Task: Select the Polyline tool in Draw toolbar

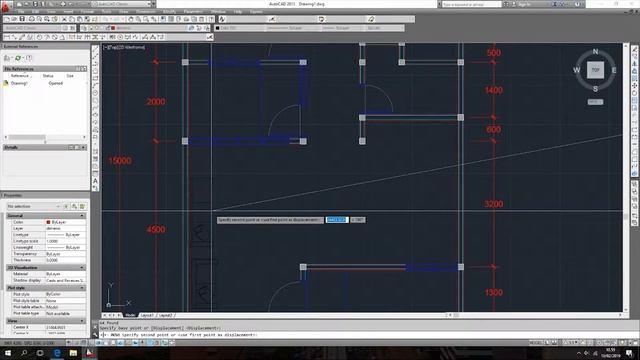Action: [x=96, y=64]
